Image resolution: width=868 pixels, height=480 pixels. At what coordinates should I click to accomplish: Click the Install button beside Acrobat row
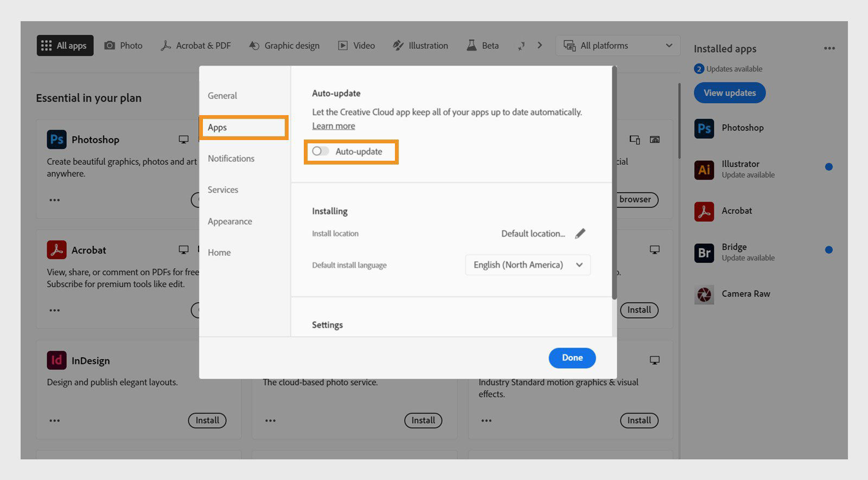click(639, 310)
